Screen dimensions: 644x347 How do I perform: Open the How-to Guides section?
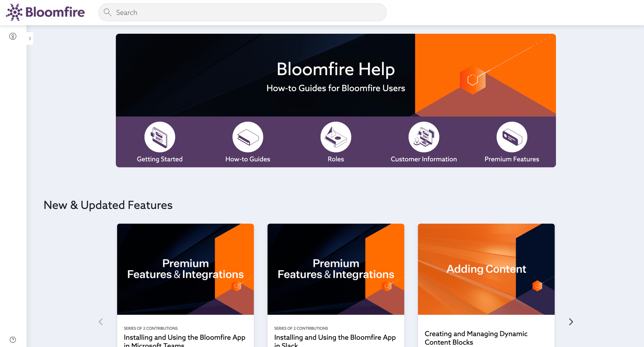click(x=248, y=143)
